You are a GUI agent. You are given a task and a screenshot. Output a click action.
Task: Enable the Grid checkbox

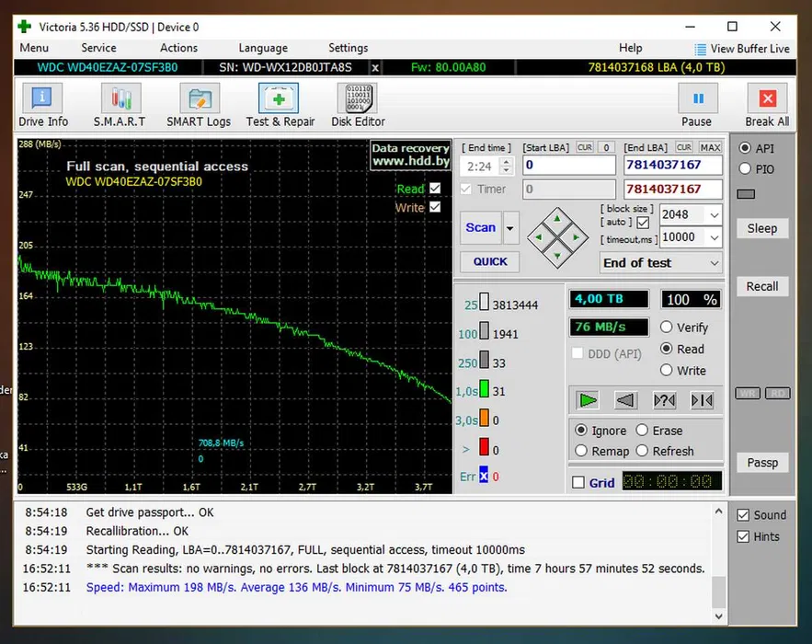coord(578,482)
